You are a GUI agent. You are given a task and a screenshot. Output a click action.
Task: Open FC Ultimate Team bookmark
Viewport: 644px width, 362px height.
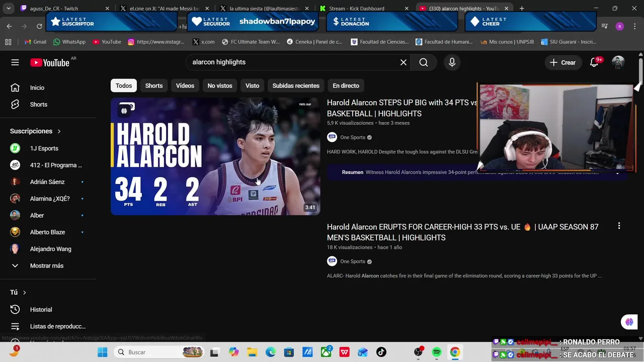pos(251,42)
